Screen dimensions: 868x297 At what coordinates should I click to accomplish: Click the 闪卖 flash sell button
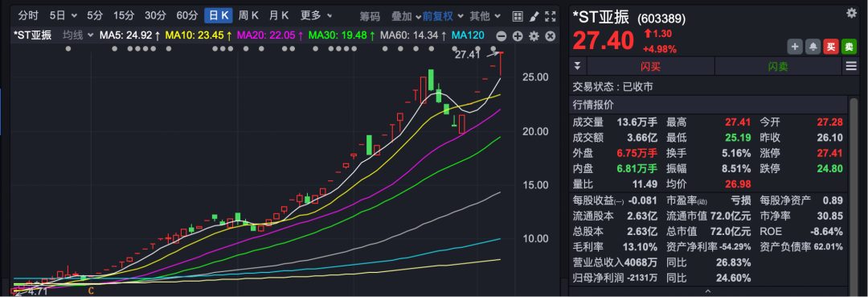(x=778, y=67)
